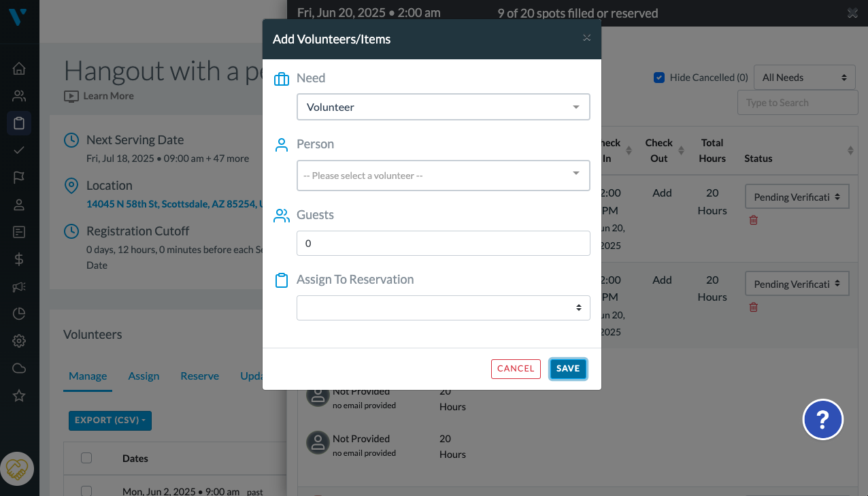The width and height of the screenshot is (868, 496).
Task: Expand the Need dropdown showing Volunteer
Action: (x=444, y=107)
